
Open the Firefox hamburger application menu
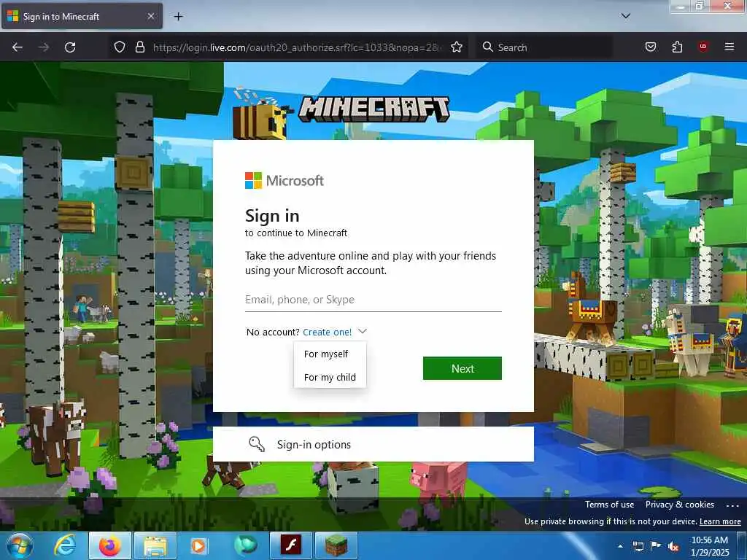(x=729, y=47)
